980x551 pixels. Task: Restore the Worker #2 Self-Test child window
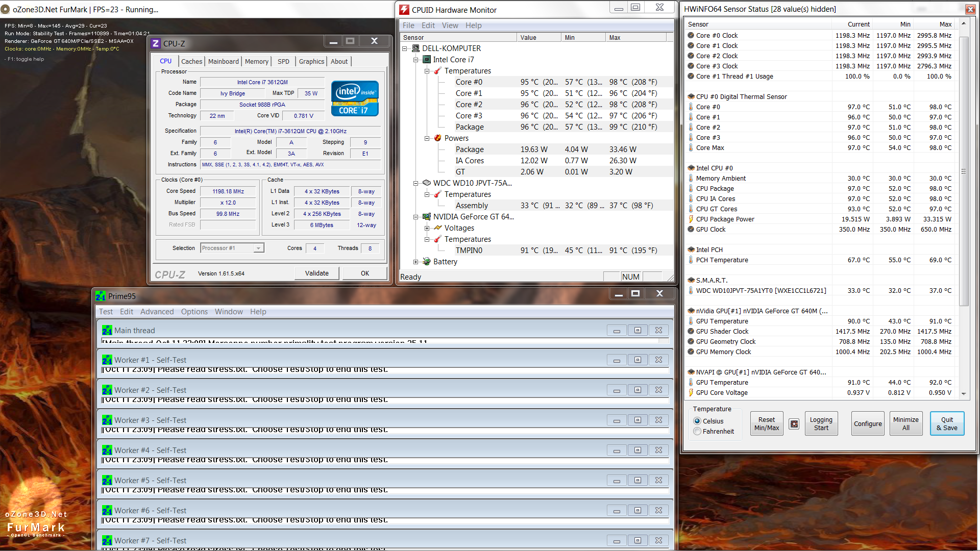point(638,390)
